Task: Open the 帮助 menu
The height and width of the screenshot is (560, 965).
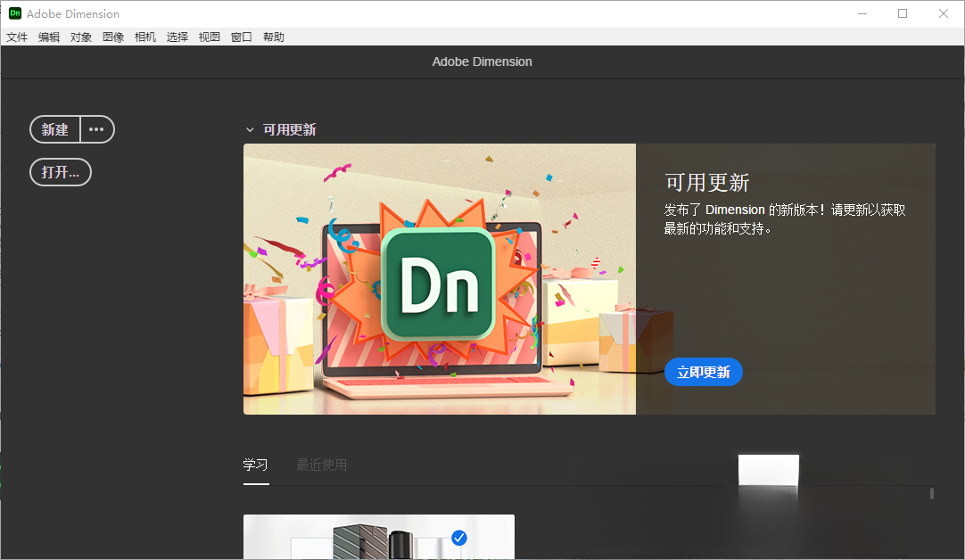Action: coord(273,37)
